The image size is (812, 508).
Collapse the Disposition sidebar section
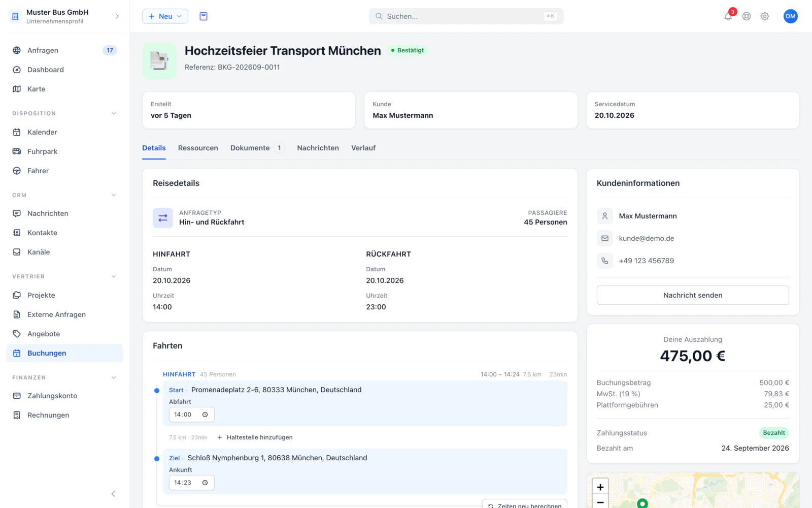pyautogui.click(x=114, y=113)
